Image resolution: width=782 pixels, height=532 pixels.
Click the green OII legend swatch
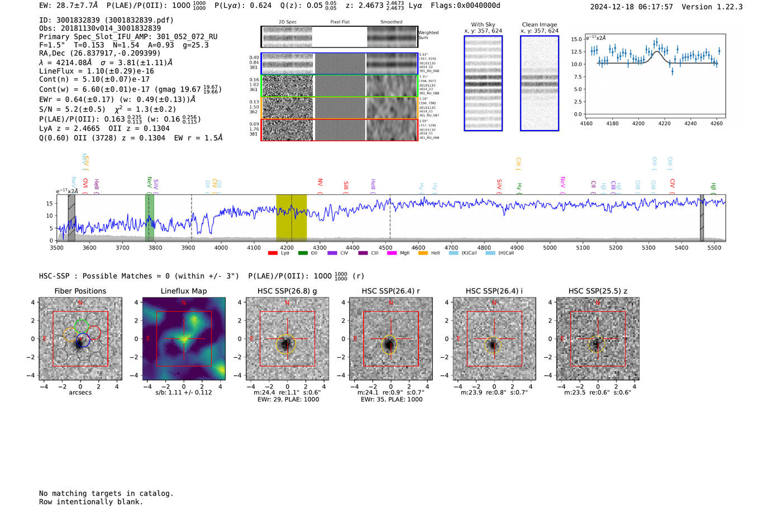(303, 253)
